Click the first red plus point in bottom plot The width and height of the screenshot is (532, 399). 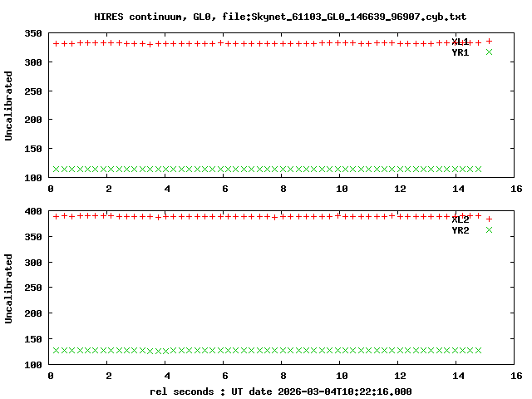click(57, 216)
